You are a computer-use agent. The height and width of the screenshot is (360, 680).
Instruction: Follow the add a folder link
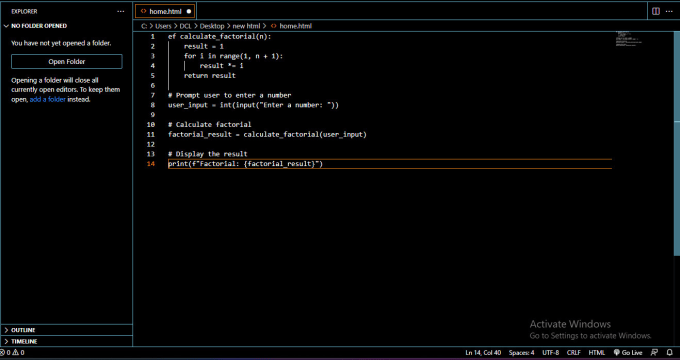pyautogui.click(x=48, y=99)
